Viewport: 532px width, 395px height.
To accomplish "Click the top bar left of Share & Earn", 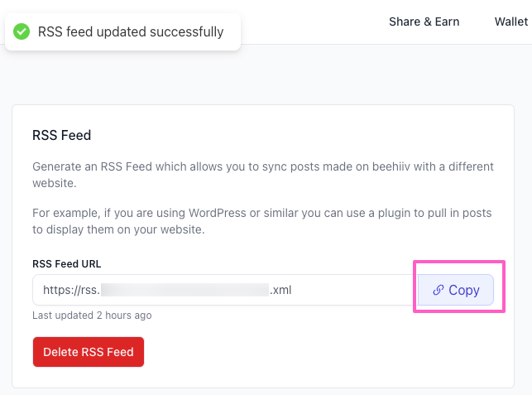I will (x=314, y=22).
